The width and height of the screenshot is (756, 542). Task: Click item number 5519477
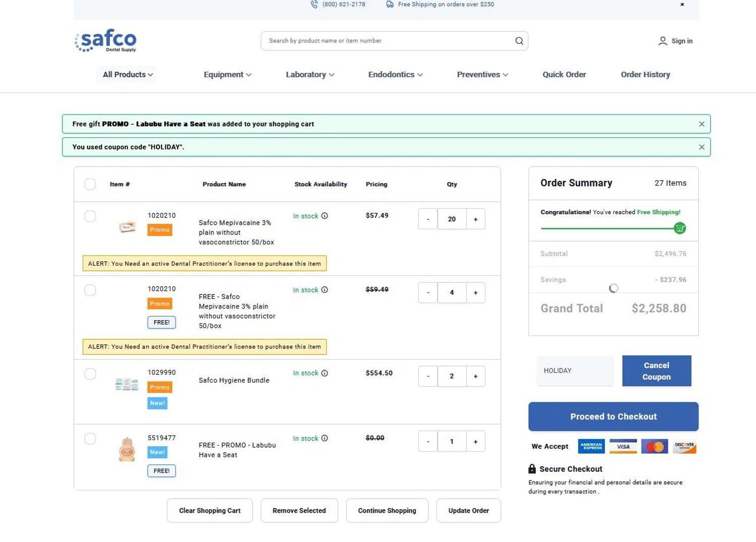pos(162,438)
